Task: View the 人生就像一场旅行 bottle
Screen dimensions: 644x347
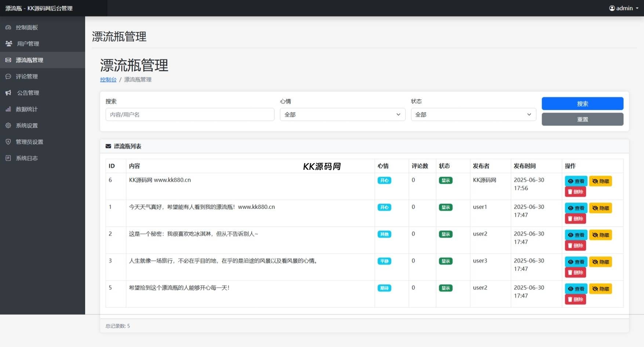Action: click(x=576, y=262)
